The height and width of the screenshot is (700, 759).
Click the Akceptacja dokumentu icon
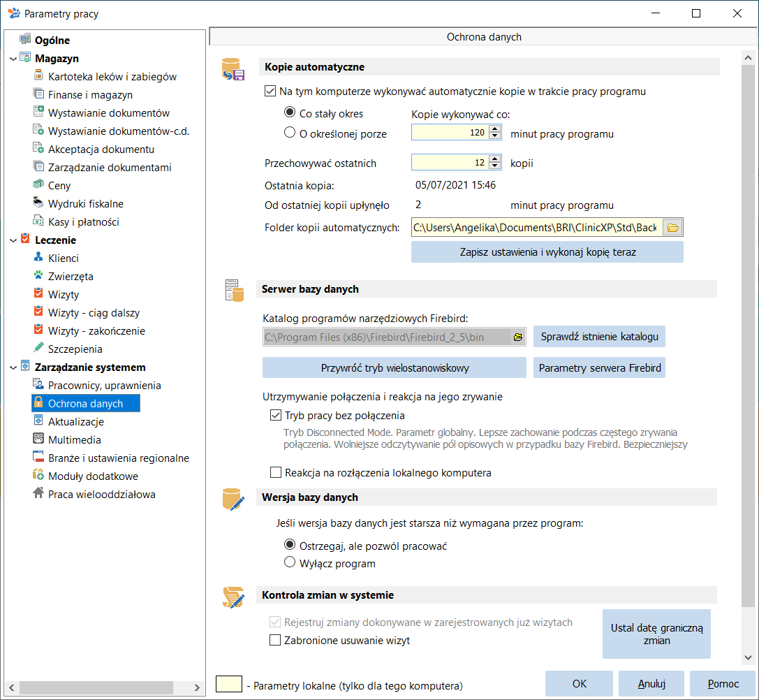pos(38,148)
